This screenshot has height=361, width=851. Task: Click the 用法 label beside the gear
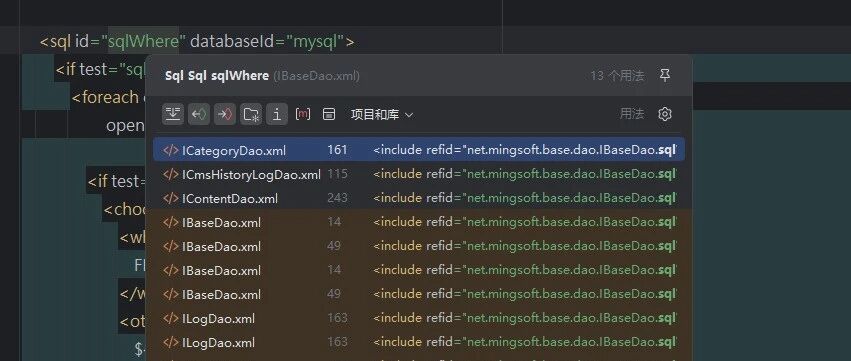tap(632, 114)
